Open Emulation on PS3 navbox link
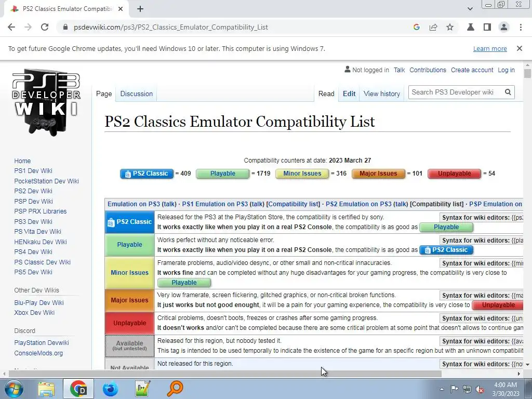 coord(134,204)
